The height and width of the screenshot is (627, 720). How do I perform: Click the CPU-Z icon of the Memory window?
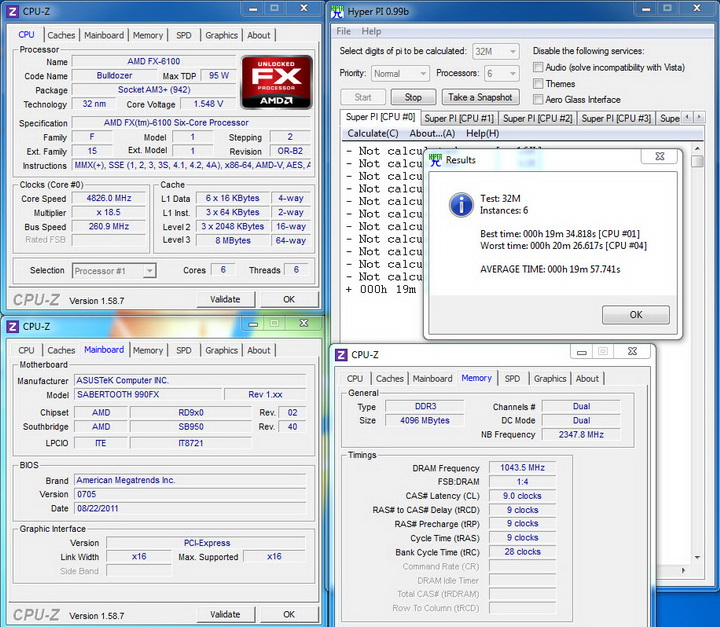342,354
